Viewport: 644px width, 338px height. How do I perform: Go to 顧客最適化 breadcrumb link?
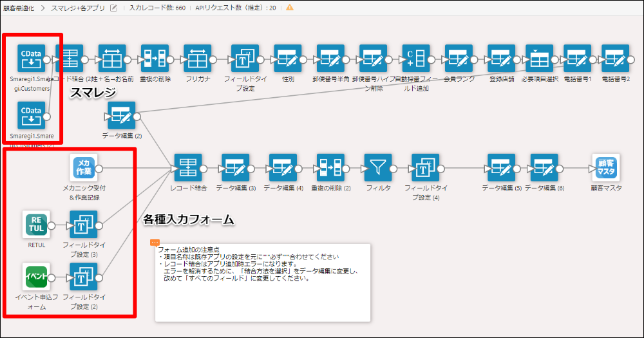19,8
